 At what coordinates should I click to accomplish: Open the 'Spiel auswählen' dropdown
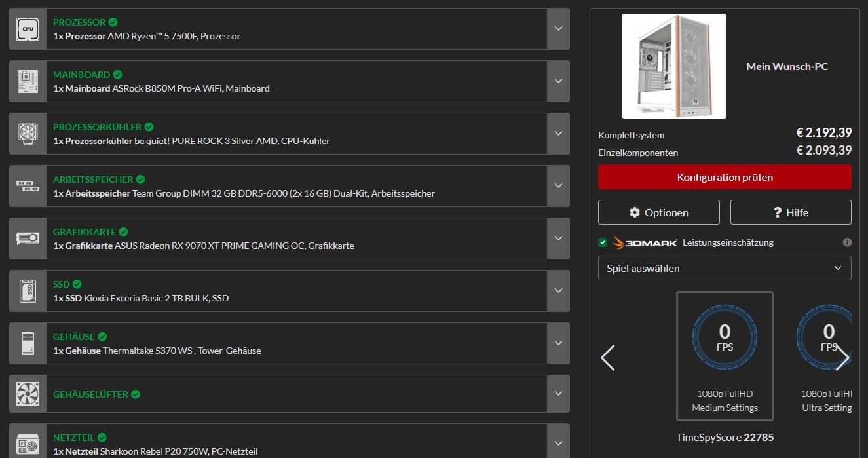[x=725, y=268]
